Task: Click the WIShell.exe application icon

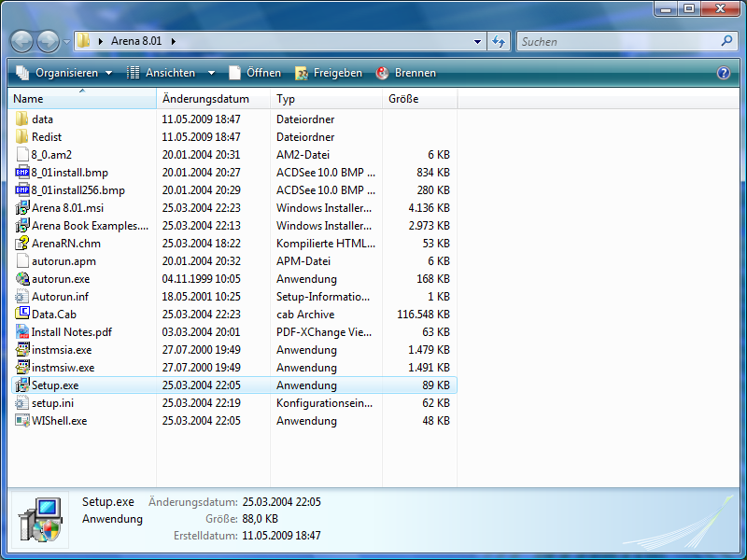Action: point(21,421)
